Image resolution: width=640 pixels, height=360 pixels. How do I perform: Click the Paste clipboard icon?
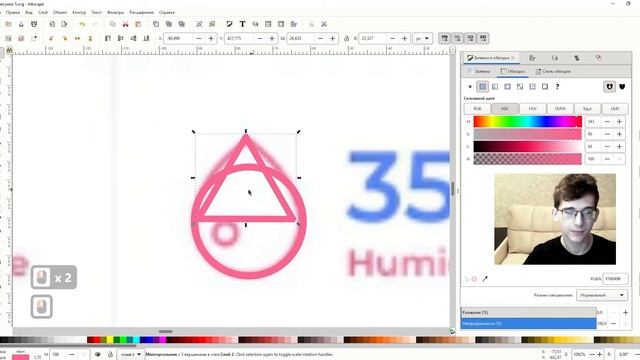[x=138, y=24]
